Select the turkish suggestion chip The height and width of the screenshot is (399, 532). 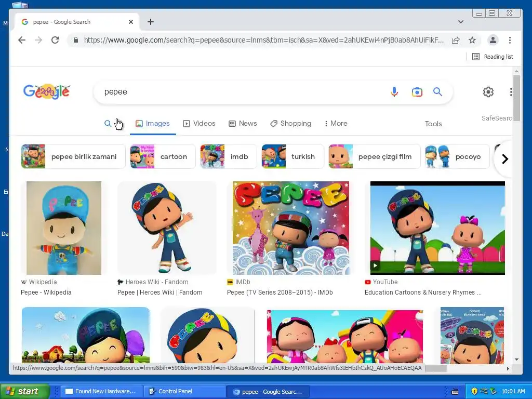click(292, 156)
